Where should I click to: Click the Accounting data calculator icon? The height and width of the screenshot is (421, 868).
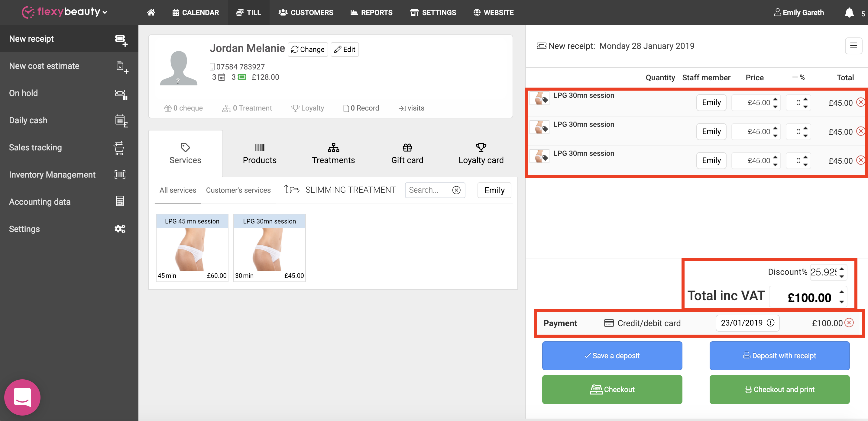pyautogui.click(x=120, y=201)
